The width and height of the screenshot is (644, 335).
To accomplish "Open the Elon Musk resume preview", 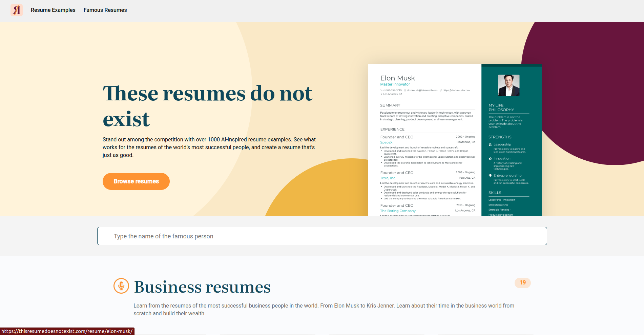I will [x=455, y=140].
